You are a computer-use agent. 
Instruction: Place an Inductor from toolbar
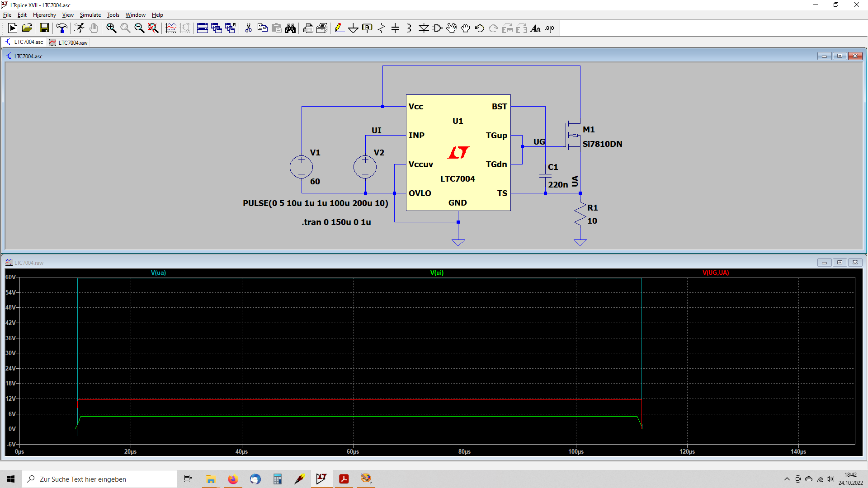409,28
